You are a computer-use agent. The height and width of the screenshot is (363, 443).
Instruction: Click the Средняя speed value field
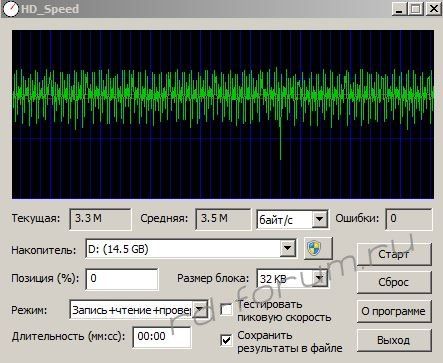223,219
